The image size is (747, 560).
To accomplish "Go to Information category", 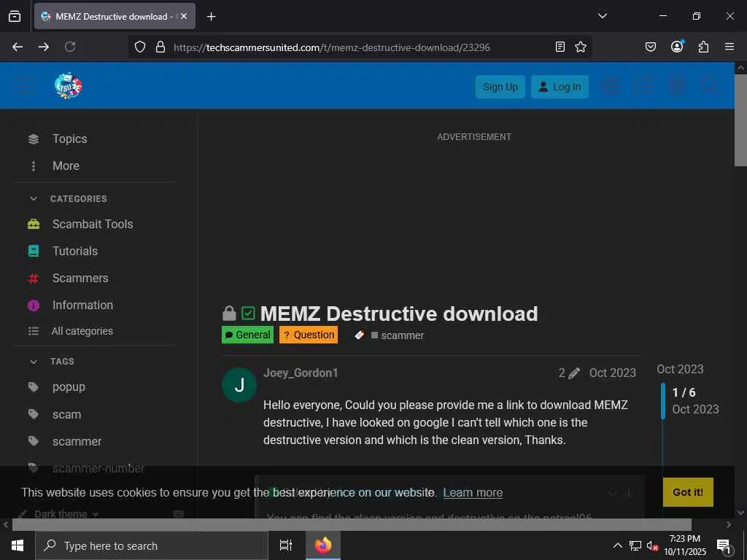I will 82,306.
